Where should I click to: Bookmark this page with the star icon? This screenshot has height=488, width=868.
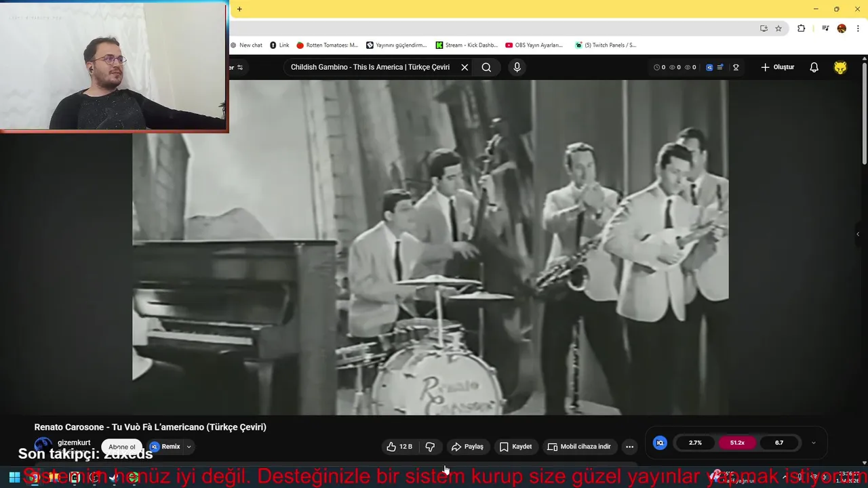click(x=778, y=28)
